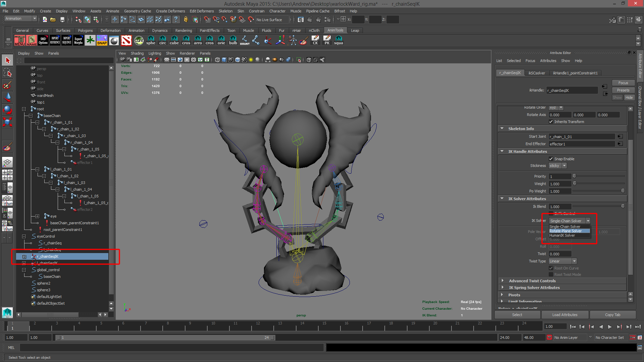The image size is (644, 362).
Task: Click the SNAP shelf icon
Action: [x=102, y=40]
